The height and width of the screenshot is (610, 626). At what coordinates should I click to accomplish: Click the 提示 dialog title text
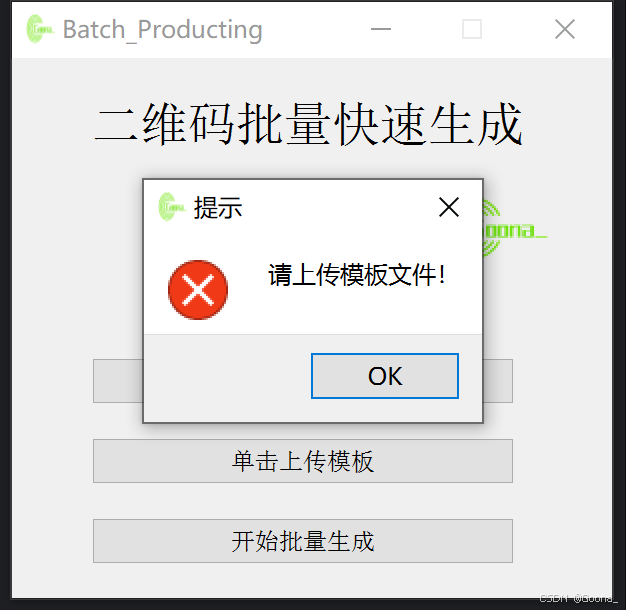point(218,208)
